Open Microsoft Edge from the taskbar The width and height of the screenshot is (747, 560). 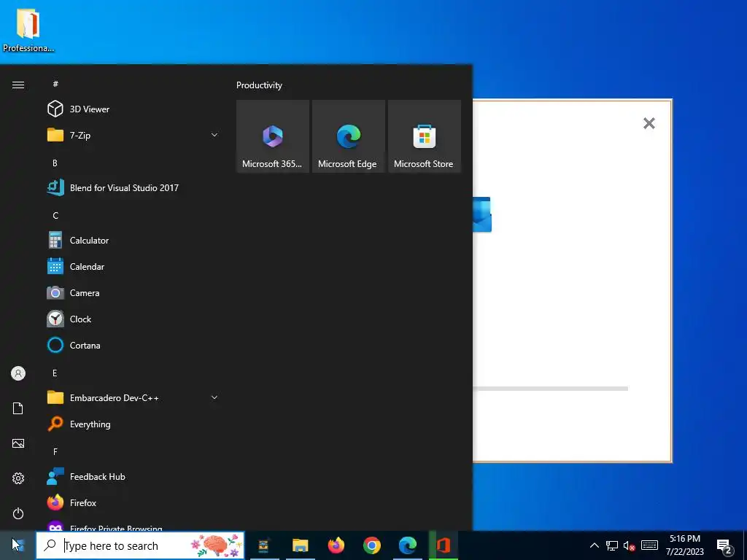point(408,545)
